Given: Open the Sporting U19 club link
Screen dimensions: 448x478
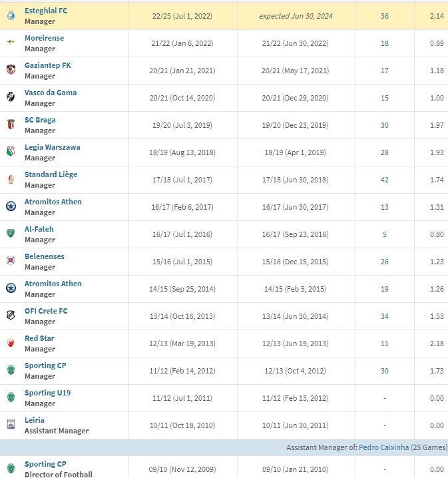Looking at the screenshot, I should [47, 393].
